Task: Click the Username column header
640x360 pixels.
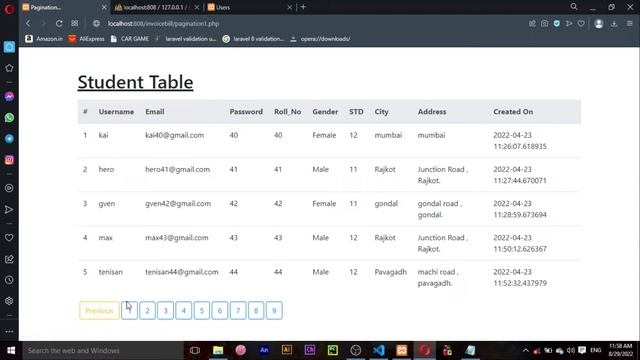Action: point(116,112)
